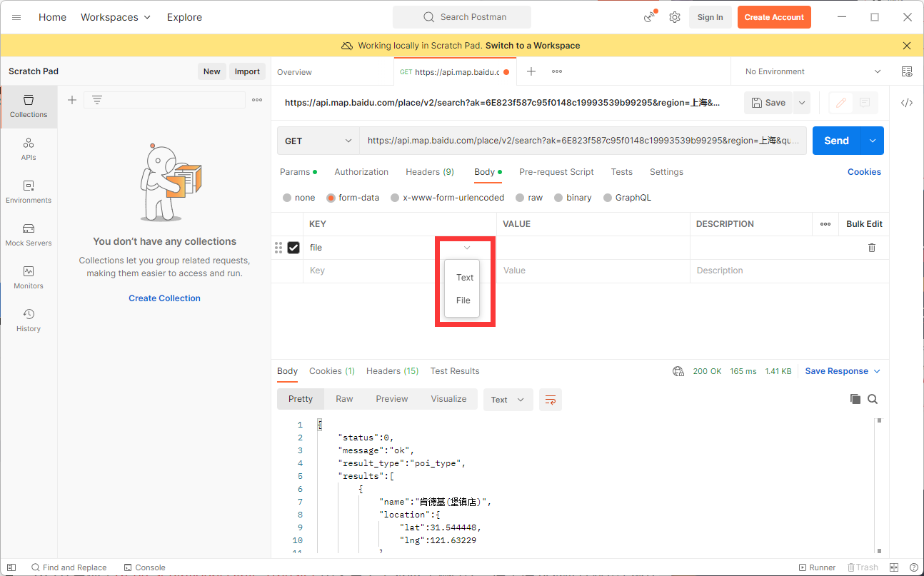
Task: Open the tab options ellipsis menu
Action: (557, 71)
